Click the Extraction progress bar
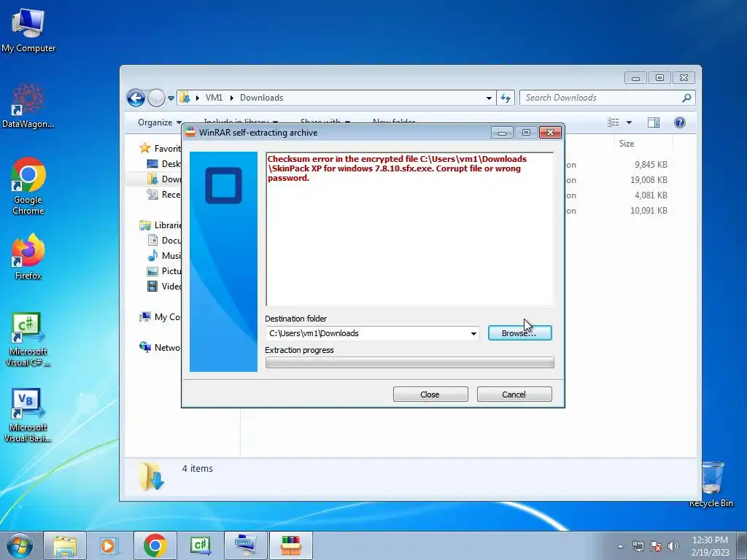 pyautogui.click(x=410, y=363)
